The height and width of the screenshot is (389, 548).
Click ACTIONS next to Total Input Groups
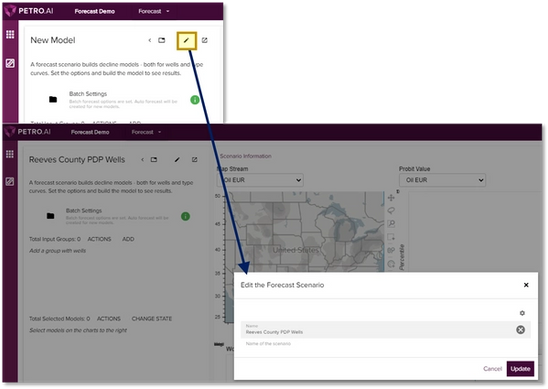coord(99,239)
